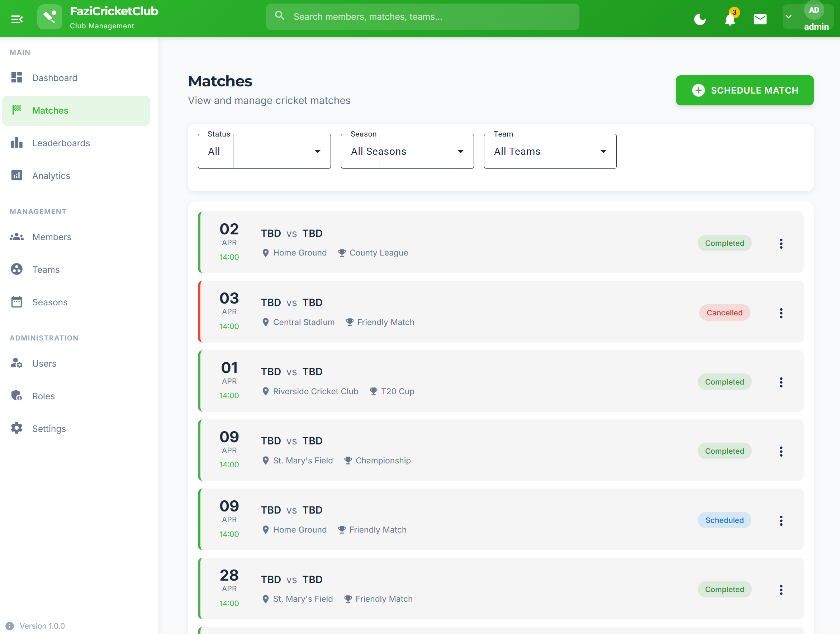Click the search magnifier icon

click(x=280, y=16)
